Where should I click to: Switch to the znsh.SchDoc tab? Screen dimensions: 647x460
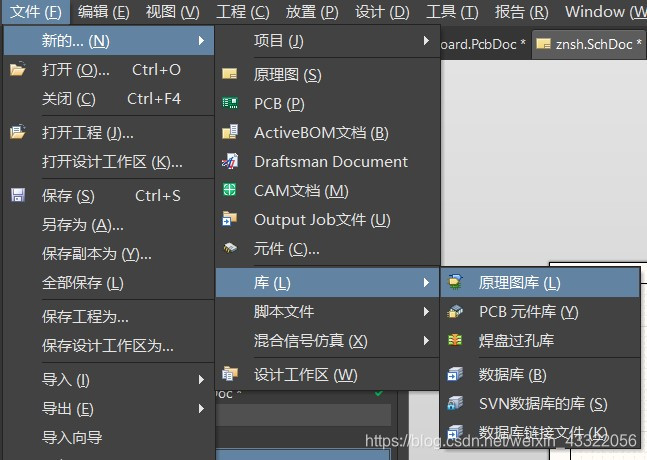point(589,44)
